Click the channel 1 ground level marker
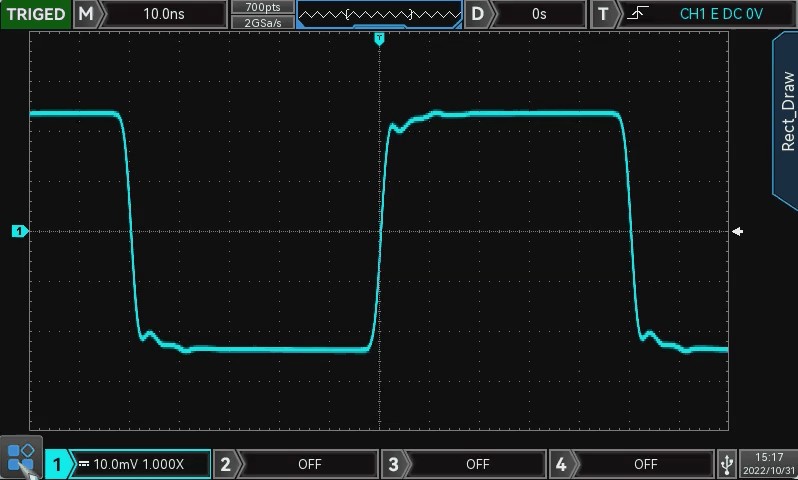Viewport: 798px width, 480px height. point(19,232)
